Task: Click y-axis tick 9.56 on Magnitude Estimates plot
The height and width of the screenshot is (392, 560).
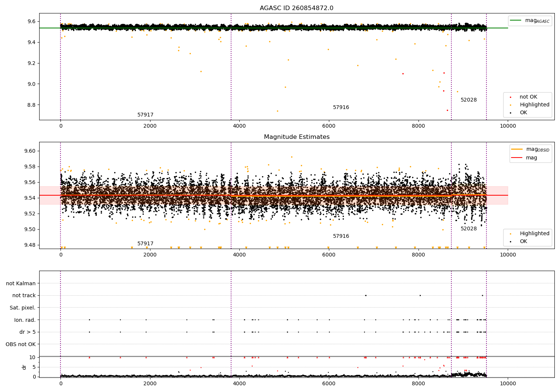Action: 29,183
